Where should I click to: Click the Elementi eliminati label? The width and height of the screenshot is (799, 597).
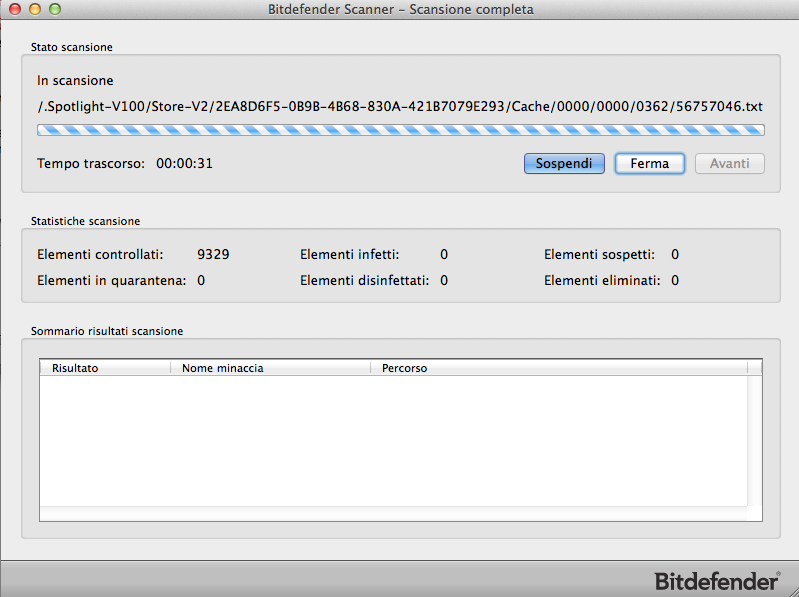coord(602,281)
